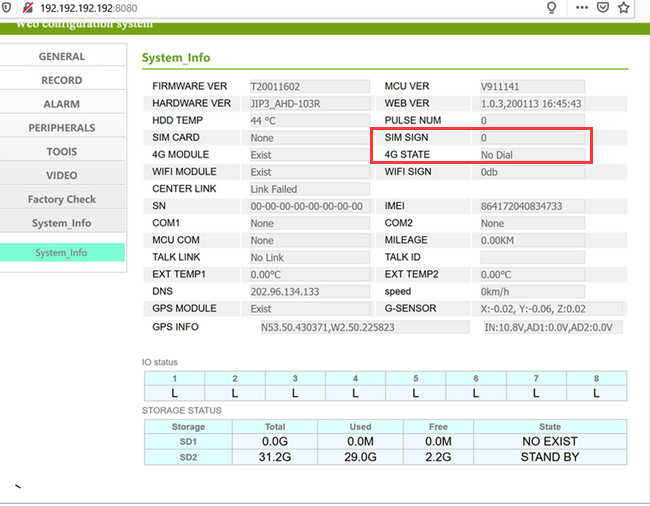650x506 pixels.
Task: Click the PULSE NUM value field
Action: pyautogui.click(x=532, y=121)
